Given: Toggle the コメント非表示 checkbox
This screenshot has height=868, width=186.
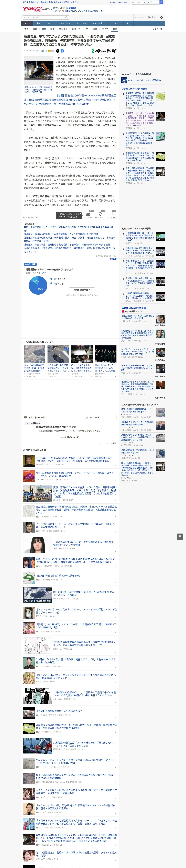Looking at the screenshot, I should pyautogui.click(x=102, y=443).
